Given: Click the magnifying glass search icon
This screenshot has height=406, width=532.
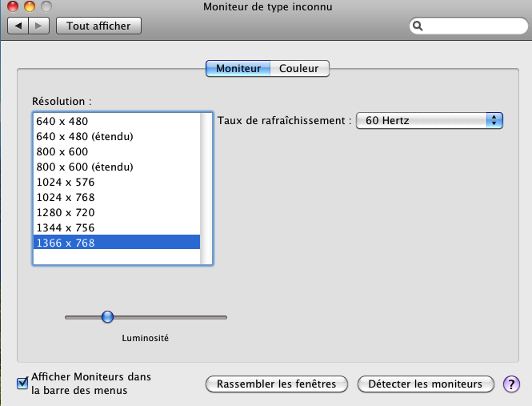Looking at the screenshot, I should [418, 26].
